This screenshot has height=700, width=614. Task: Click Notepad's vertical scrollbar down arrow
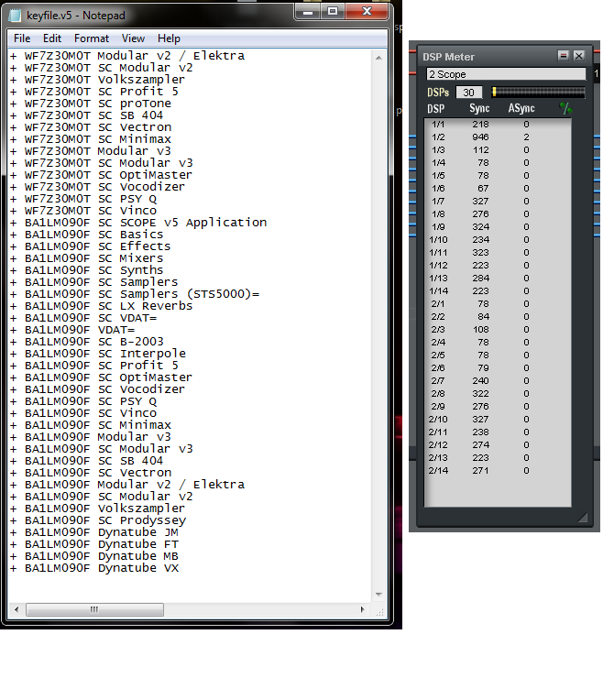point(379,595)
